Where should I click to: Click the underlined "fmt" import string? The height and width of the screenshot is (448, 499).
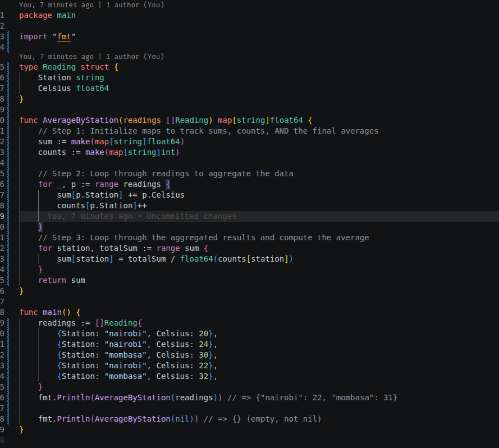pyautogui.click(x=64, y=36)
